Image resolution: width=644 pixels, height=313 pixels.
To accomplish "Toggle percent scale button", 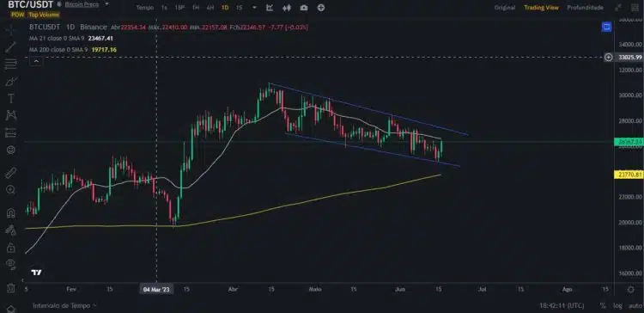I will tap(603, 305).
